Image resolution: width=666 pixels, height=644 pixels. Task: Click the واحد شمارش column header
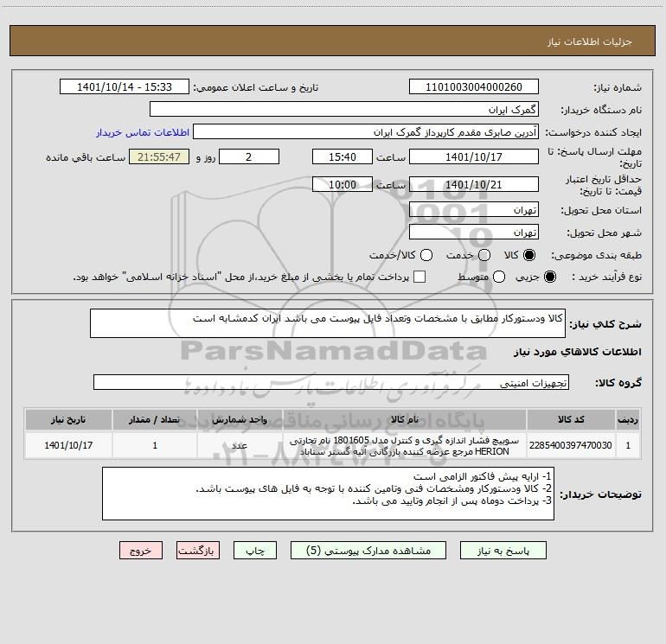pos(240,419)
